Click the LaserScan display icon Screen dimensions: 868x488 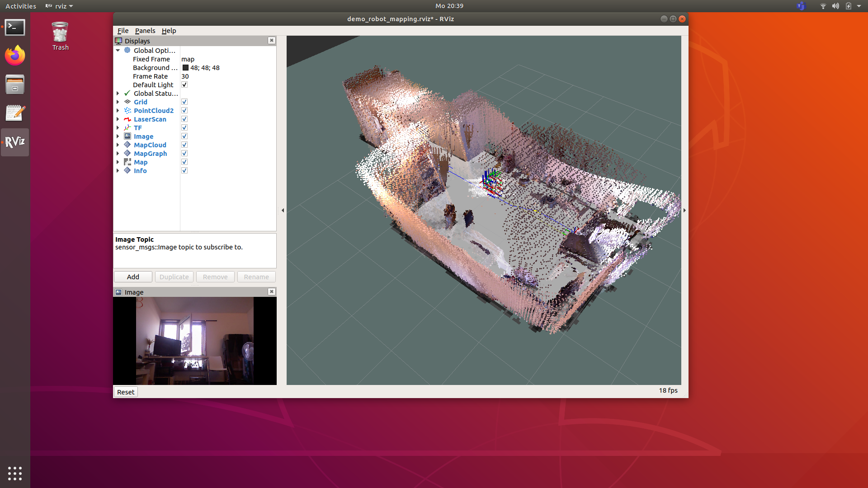[127, 119]
